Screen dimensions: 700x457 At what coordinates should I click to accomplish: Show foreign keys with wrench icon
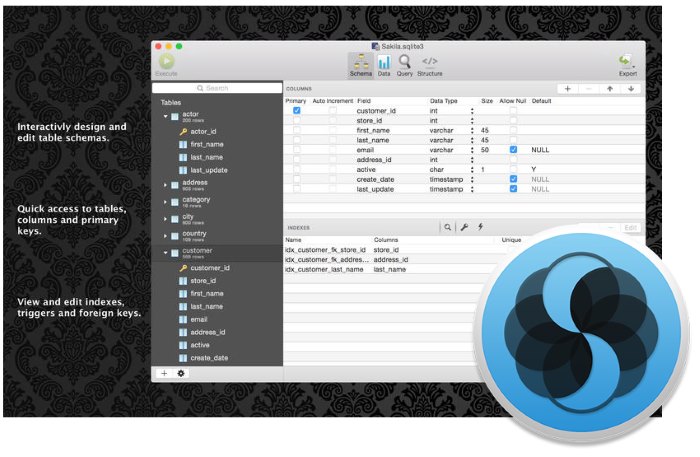pyautogui.click(x=464, y=227)
